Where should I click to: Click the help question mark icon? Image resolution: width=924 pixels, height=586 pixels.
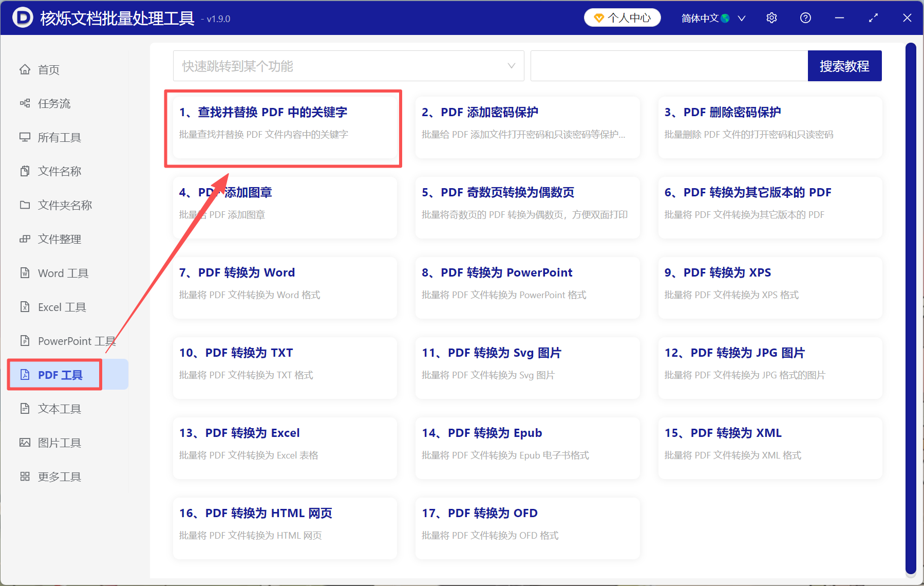[805, 17]
